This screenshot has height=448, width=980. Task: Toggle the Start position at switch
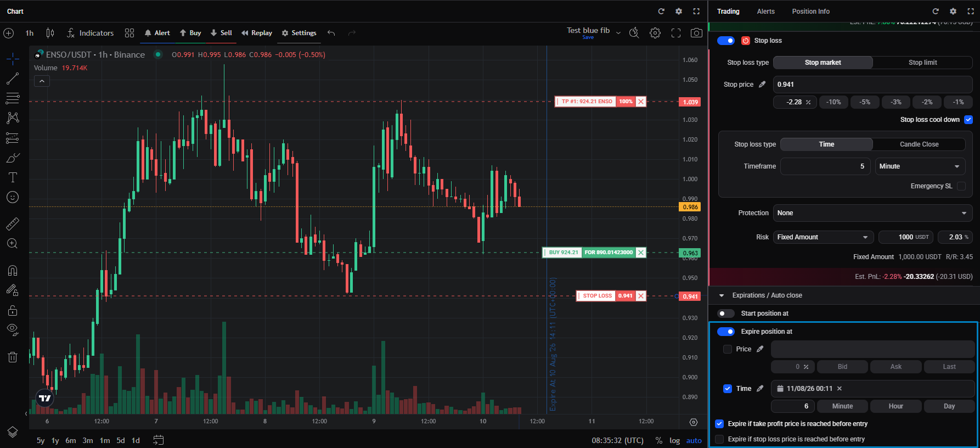[x=726, y=313]
